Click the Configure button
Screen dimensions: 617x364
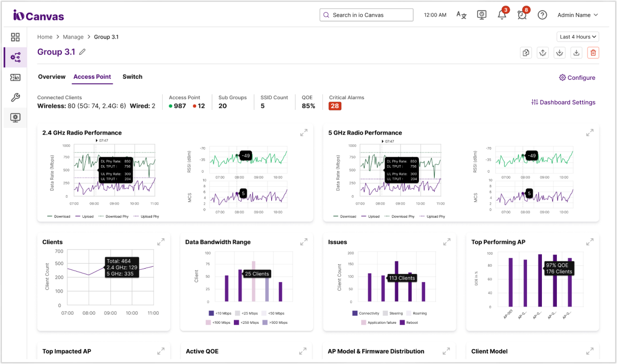(577, 77)
